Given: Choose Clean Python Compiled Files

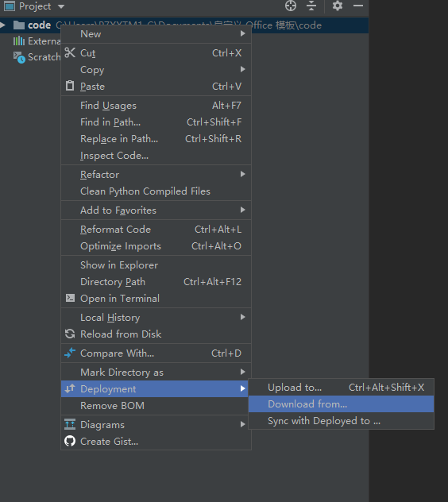Looking at the screenshot, I should (156, 191).
